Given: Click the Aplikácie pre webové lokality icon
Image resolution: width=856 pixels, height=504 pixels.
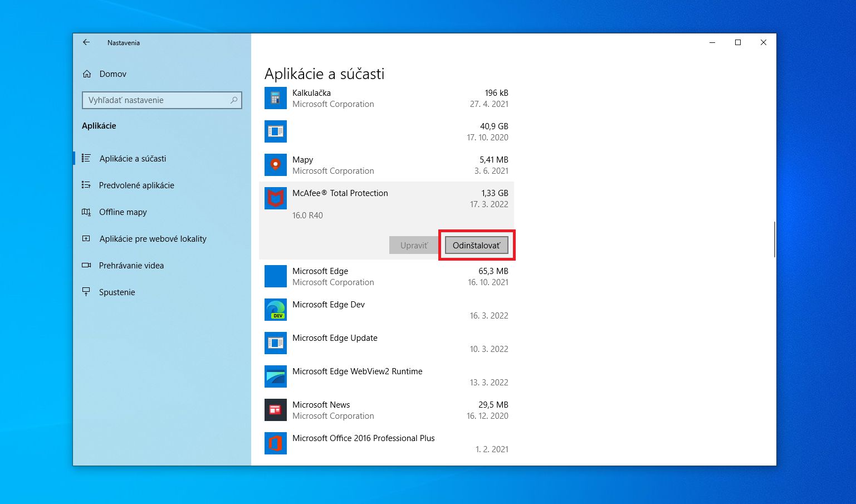Looking at the screenshot, I should [86, 238].
